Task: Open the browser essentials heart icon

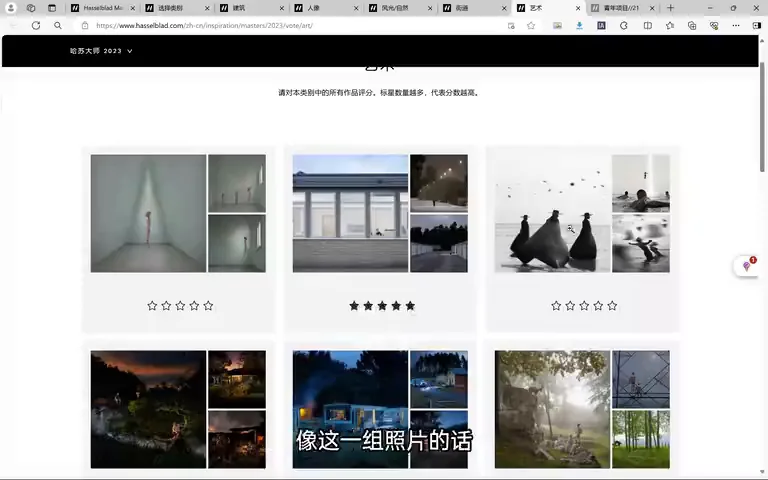Action: 714,25
